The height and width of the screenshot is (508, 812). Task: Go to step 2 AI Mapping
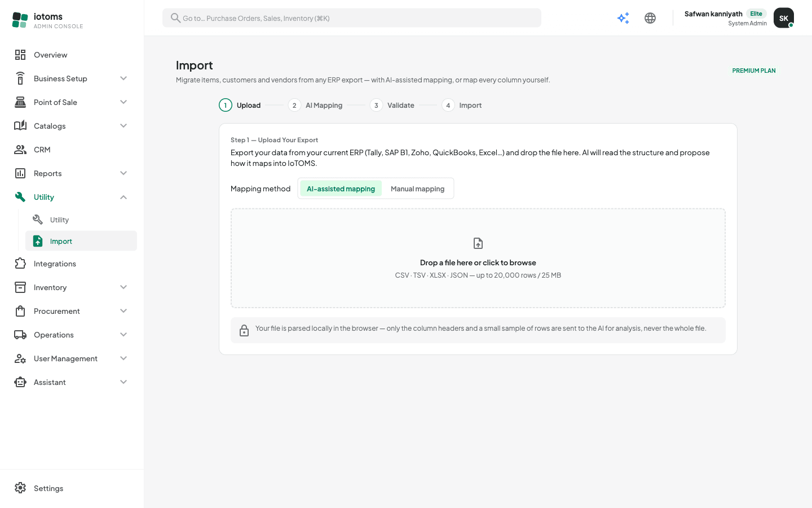point(315,105)
